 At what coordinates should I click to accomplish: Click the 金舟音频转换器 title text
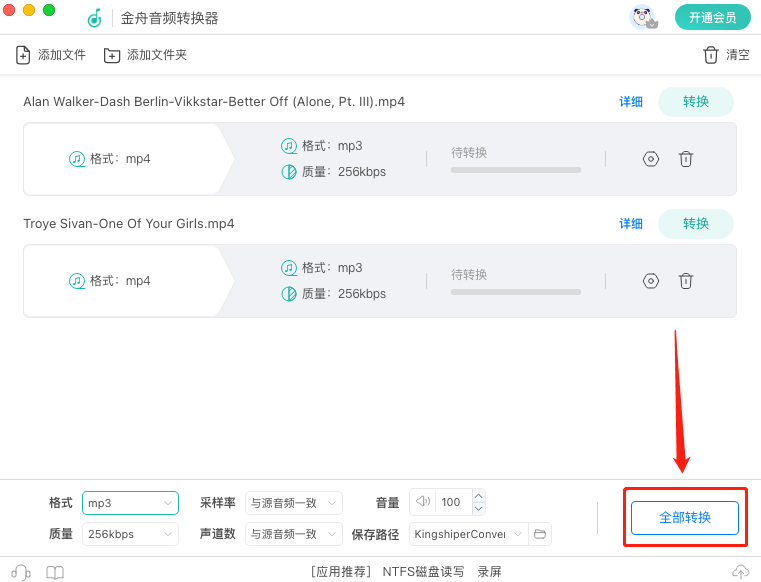click(169, 18)
